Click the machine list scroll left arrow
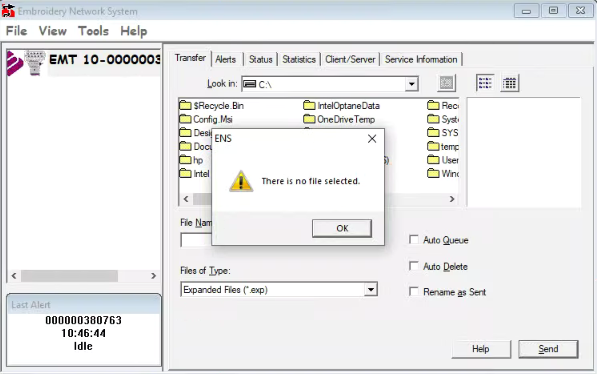Image resolution: width=597 pixels, height=374 pixels. point(14,276)
